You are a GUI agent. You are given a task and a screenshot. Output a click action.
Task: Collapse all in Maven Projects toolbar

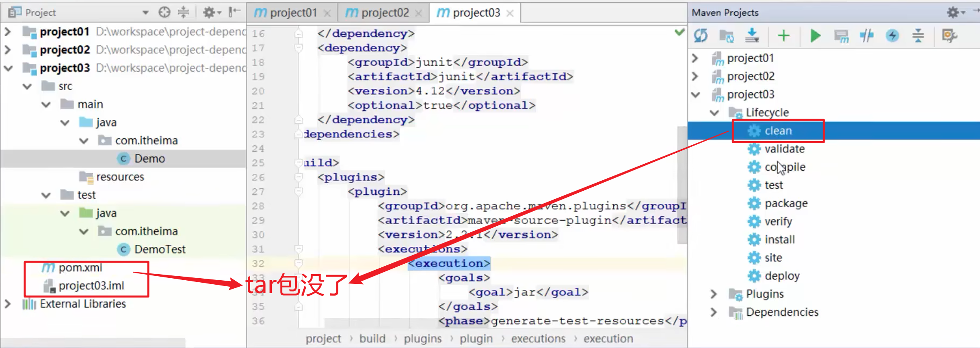tap(918, 35)
